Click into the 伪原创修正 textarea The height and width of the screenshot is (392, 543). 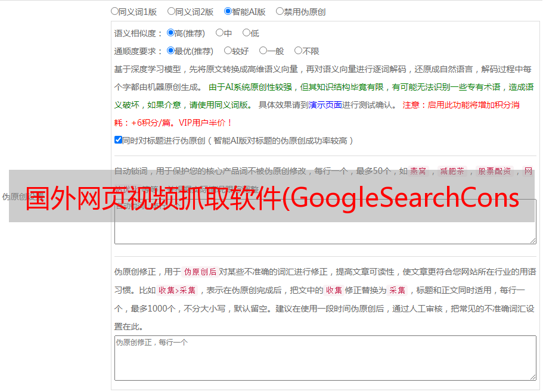point(325,358)
